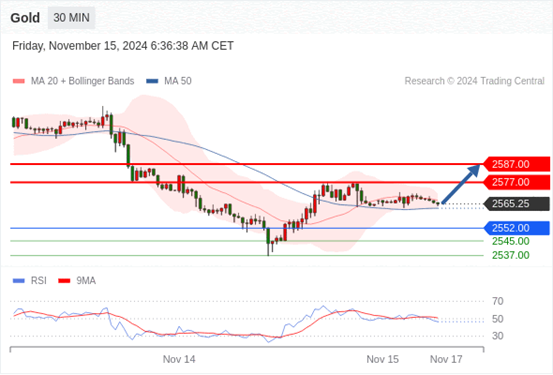This screenshot has width=553, height=375.
Task: Open the Research © 2024 Trading Central link
Action: click(474, 81)
